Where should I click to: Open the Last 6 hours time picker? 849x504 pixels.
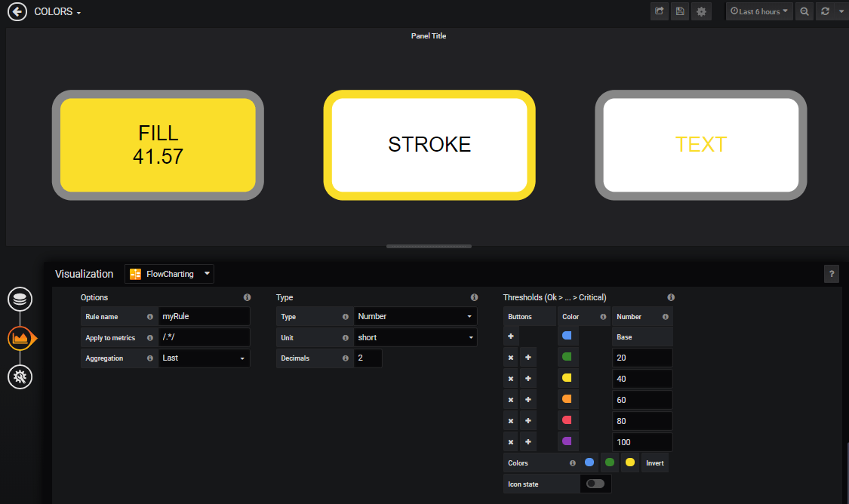tap(758, 11)
